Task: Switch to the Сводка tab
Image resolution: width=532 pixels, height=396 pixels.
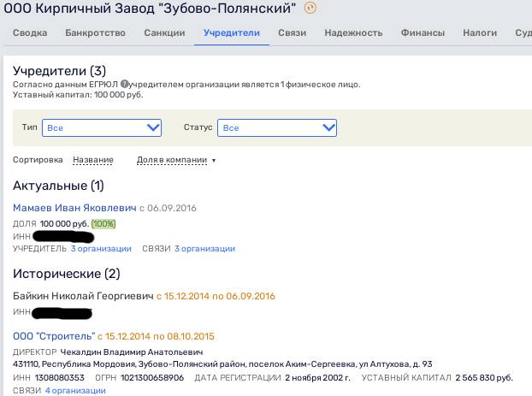Action: pyautogui.click(x=30, y=33)
